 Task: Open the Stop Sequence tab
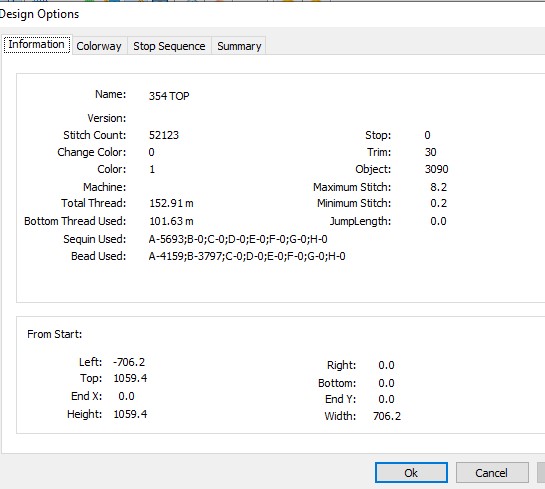click(169, 46)
